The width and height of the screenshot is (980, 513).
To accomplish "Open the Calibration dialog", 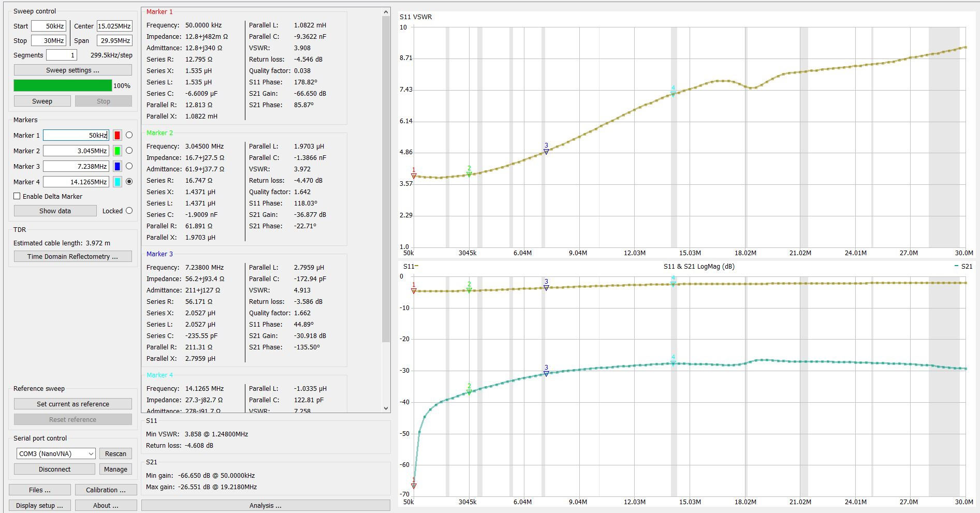I will click(x=106, y=490).
